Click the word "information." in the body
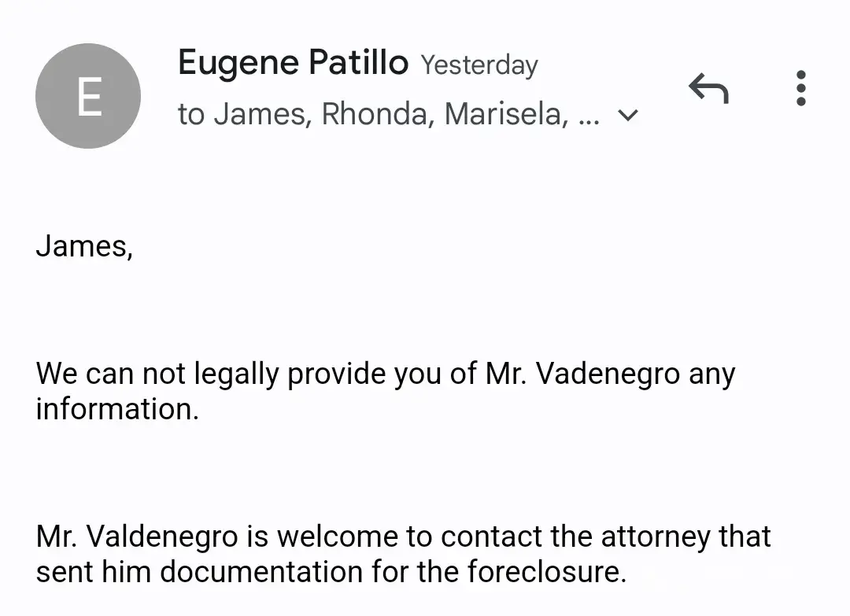This screenshot has width=850, height=616. coord(117,409)
